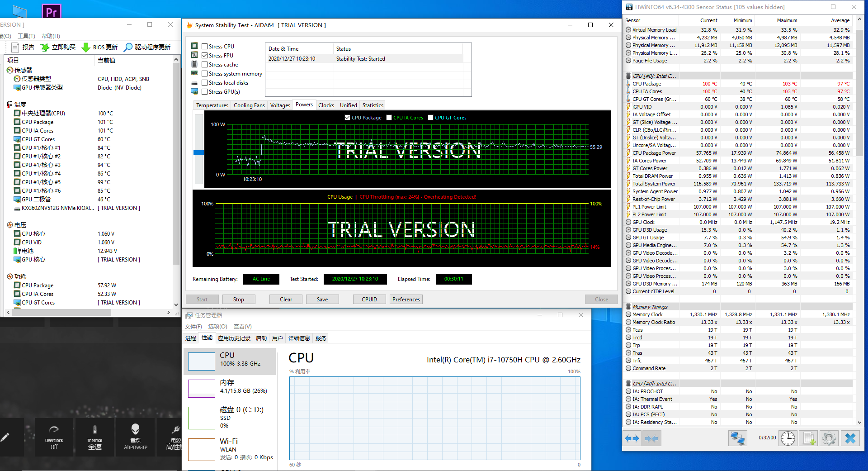Click HWiNFO scrollbar down arrow
This screenshot has width=868, height=471.
(x=859, y=423)
